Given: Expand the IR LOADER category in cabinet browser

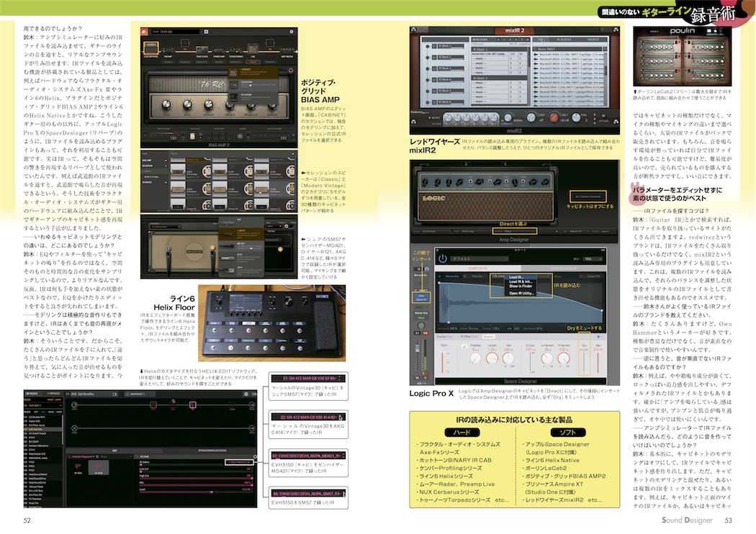Looking at the screenshot, I should [154, 183].
